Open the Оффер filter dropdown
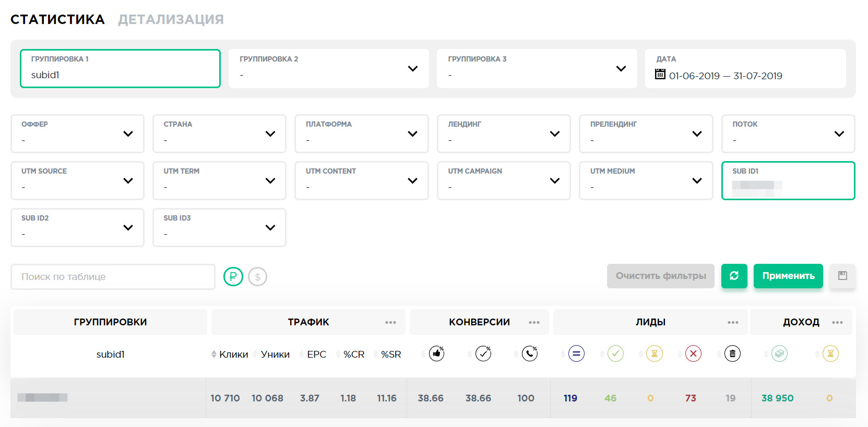Image resolution: width=868 pixels, height=427 pixels. pos(77,133)
